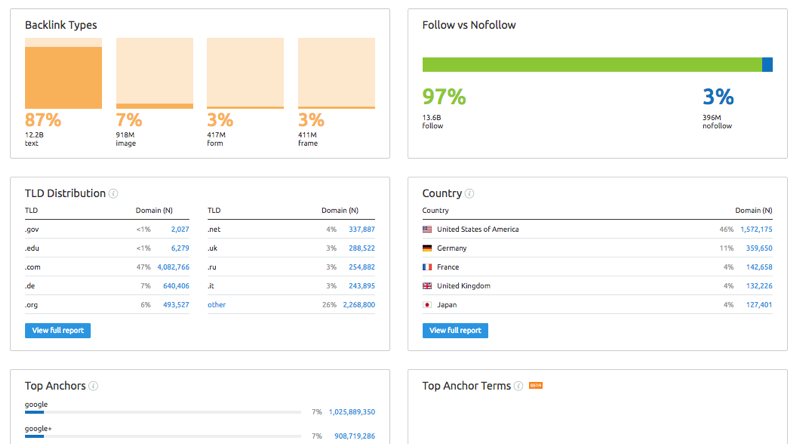Screen dimensions: 800x444
Task: Click the United Kingdom flag icon
Action: click(427, 286)
